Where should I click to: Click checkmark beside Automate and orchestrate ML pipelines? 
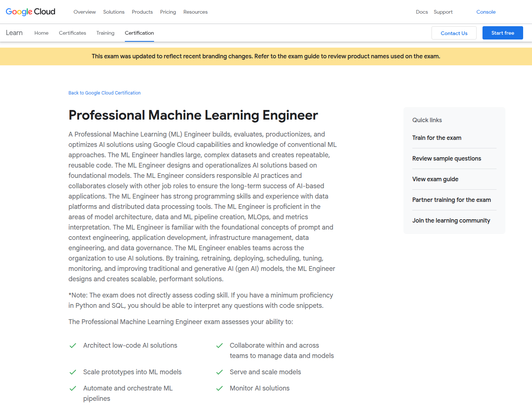(73, 388)
